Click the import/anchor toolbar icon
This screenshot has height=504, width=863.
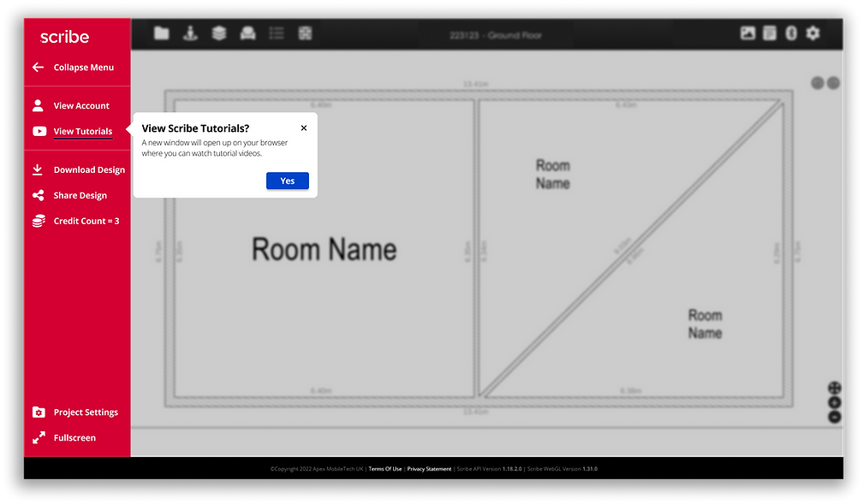click(190, 33)
